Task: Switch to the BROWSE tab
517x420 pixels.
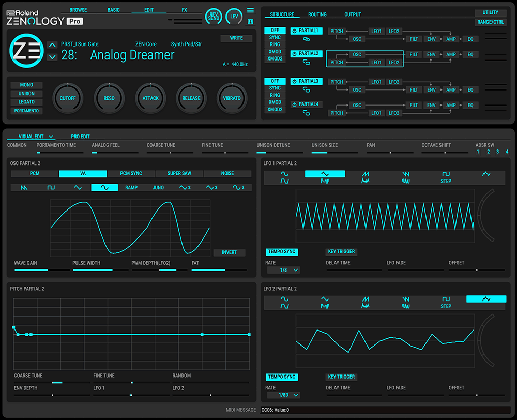Action: [x=79, y=9]
